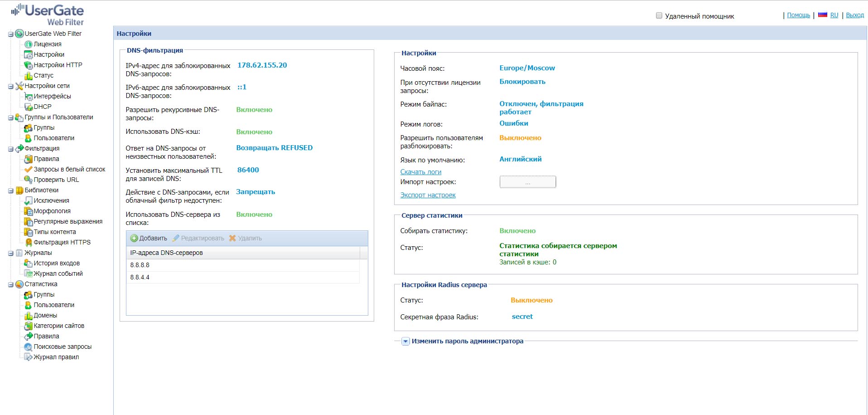This screenshot has width=868, height=415.
Task: Toggle the Собирать статистику Включено value
Action: pyautogui.click(x=517, y=231)
